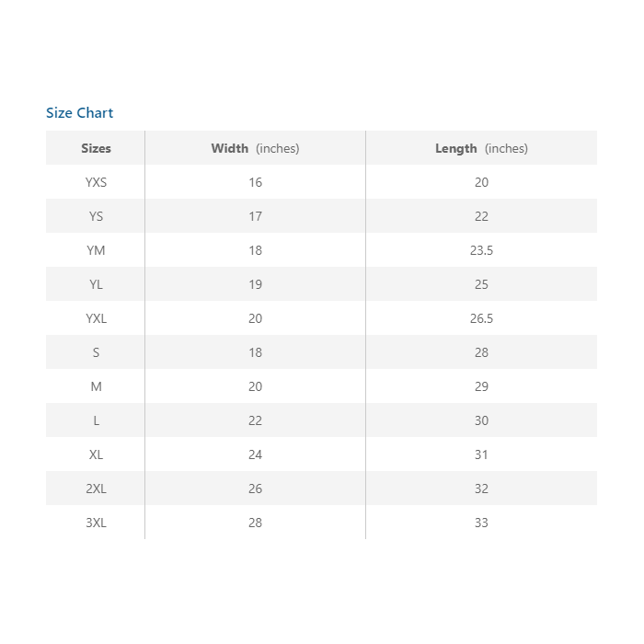Click the Size Chart heading
This screenshot has width=644, height=644.
pos(80,113)
